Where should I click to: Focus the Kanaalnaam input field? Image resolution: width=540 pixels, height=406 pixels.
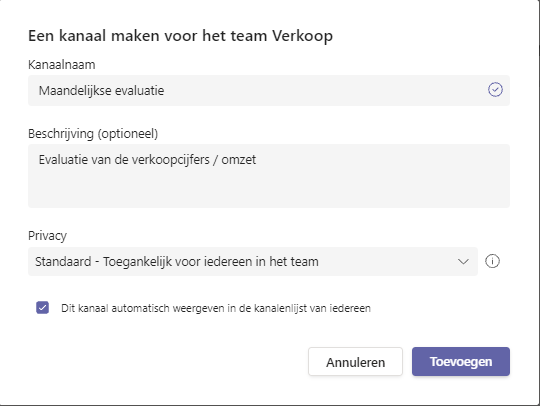tap(269, 91)
